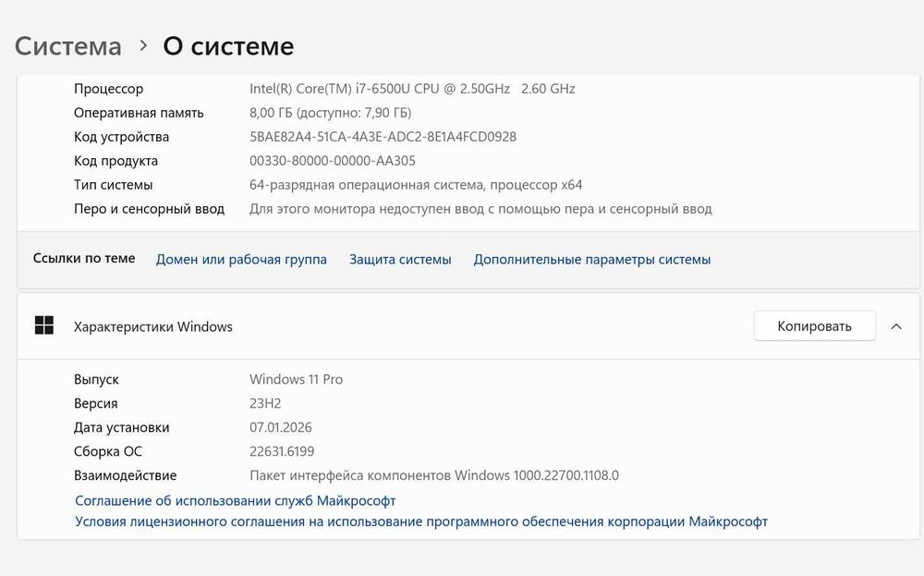Select the install date 07.01.2026
The height and width of the screenshot is (576, 924).
click(281, 427)
